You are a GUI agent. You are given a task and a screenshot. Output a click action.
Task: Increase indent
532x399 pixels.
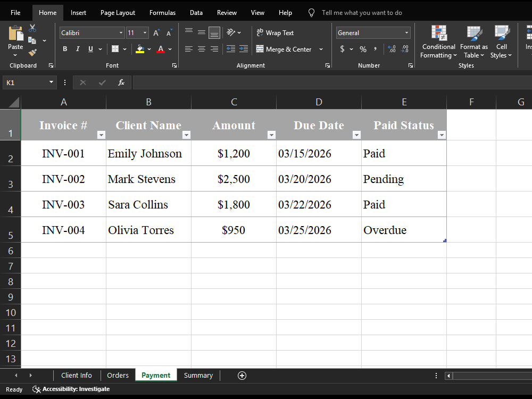tap(244, 49)
